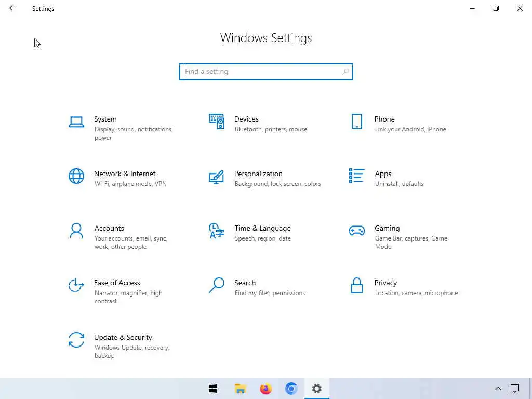Click the 'Uninstall, defaults' description
The width and height of the screenshot is (532, 399).
[x=399, y=184]
